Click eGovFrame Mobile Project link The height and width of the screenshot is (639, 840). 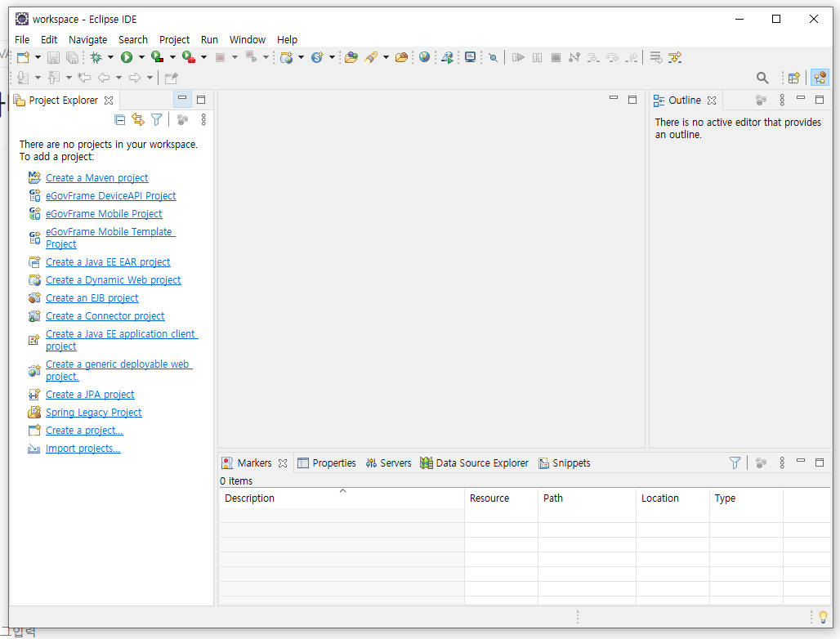pyautogui.click(x=104, y=214)
